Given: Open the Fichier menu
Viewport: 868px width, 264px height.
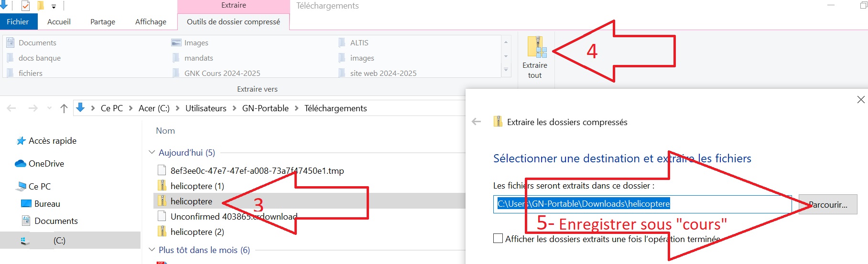Looking at the screenshot, I should tap(18, 21).
